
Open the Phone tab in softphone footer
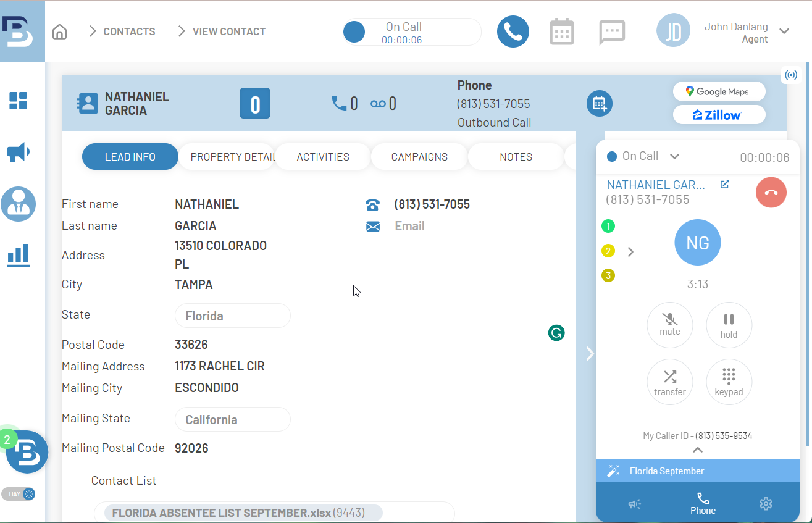tap(703, 504)
